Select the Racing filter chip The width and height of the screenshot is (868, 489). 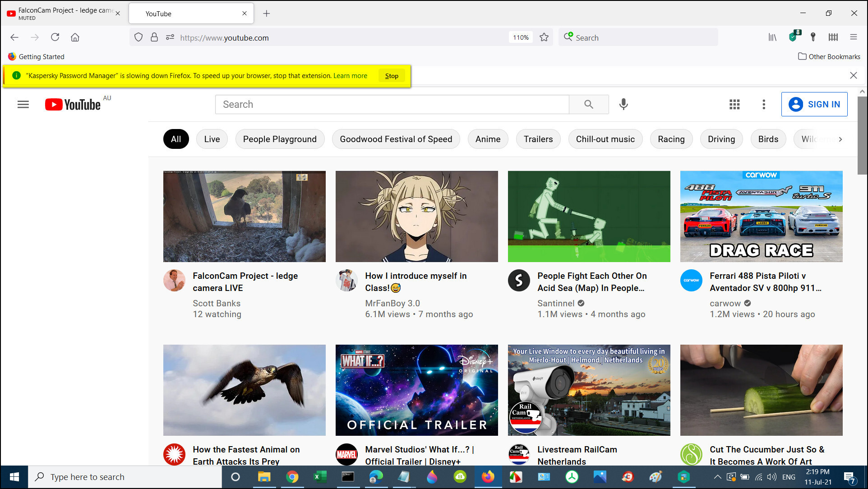(671, 139)
